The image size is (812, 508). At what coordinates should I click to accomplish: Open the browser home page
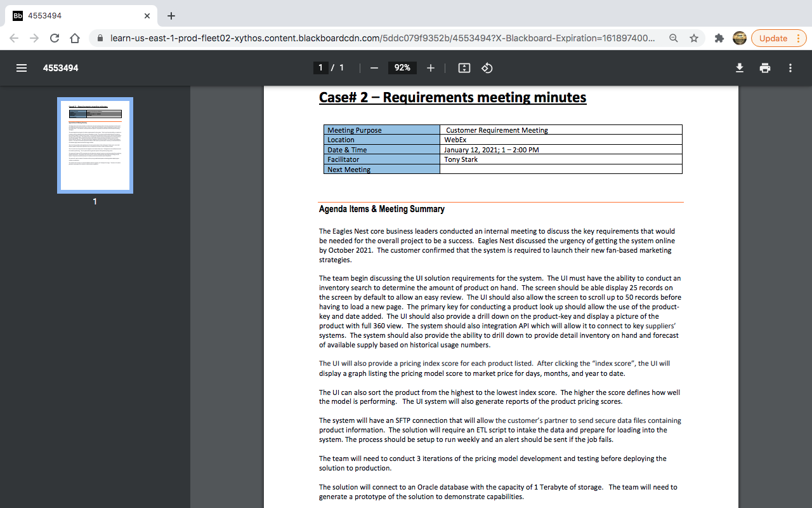click(75, 38)
